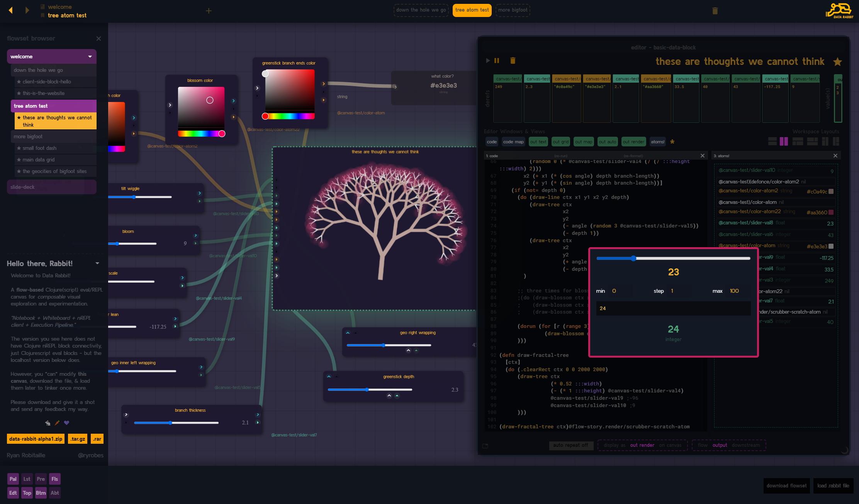
Task: Download data-rabbit-alpha1.zip
Action: (x=36, y=439)
